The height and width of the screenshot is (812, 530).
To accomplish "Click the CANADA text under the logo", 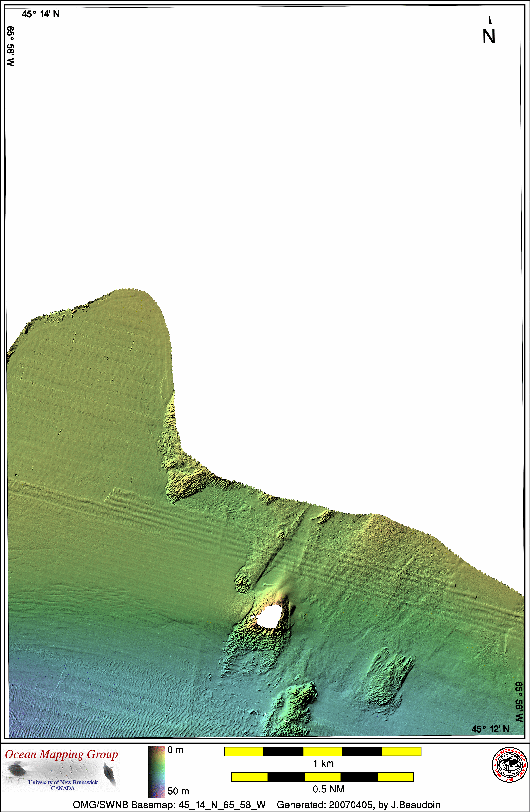I will (x=63, y=788).
